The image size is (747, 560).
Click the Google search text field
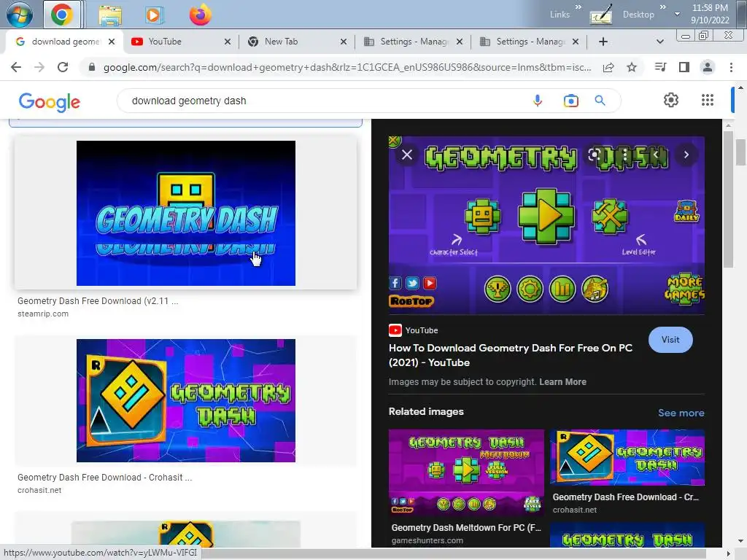329,101
